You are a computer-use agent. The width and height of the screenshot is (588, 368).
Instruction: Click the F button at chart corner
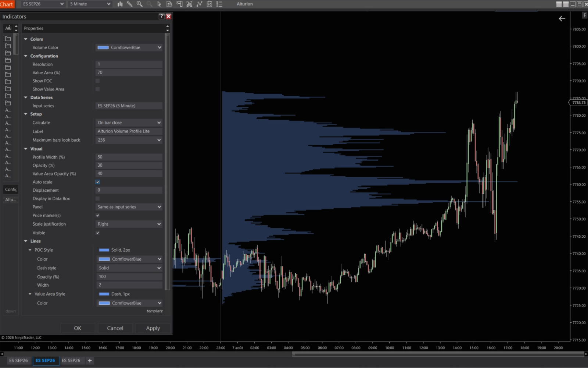584,15
